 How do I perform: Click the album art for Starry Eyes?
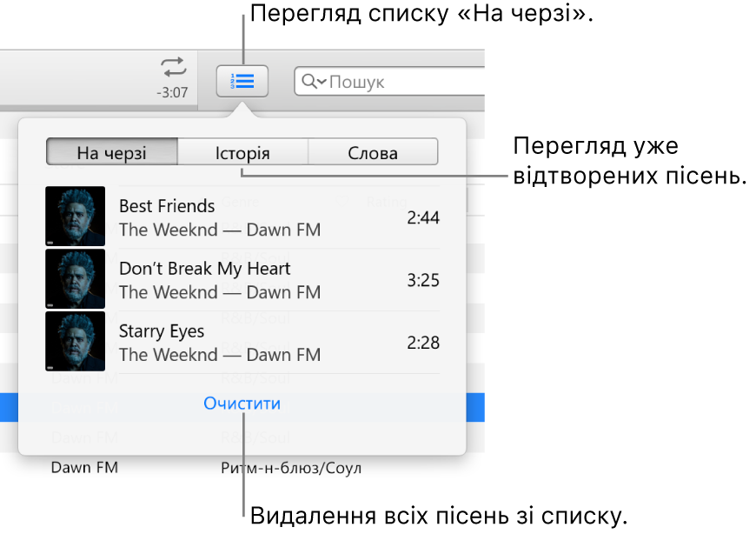point(75,342)
